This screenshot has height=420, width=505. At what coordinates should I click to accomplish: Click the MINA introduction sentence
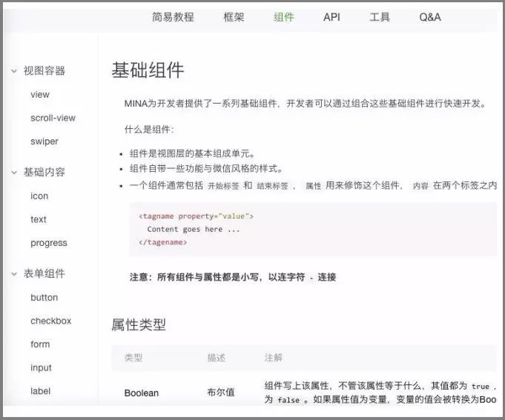coord(305,104)
